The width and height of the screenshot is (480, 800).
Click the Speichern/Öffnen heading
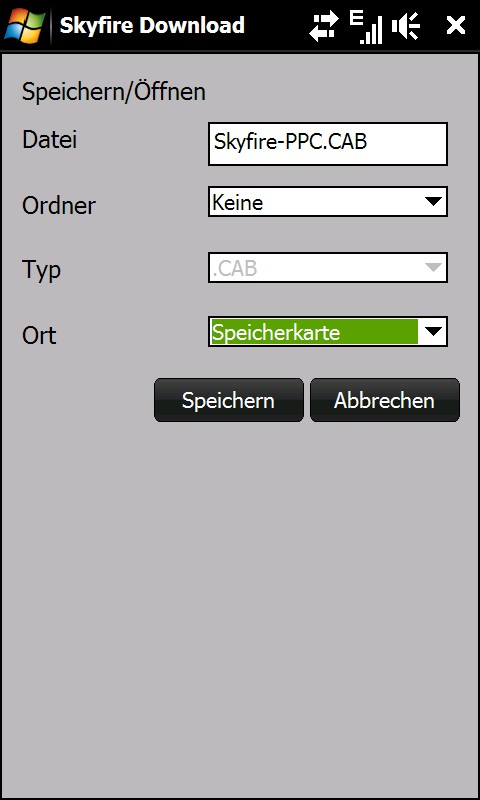[114, 92]
